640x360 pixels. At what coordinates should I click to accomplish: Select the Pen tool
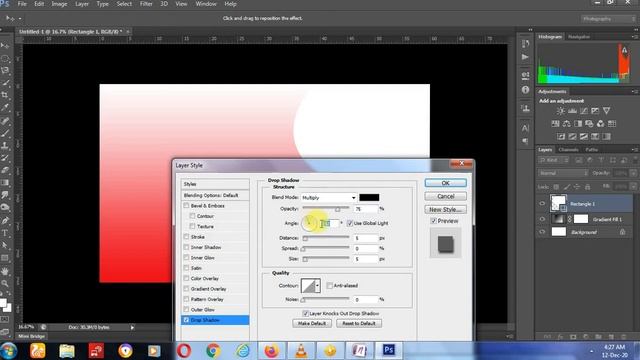click(5, 221)
